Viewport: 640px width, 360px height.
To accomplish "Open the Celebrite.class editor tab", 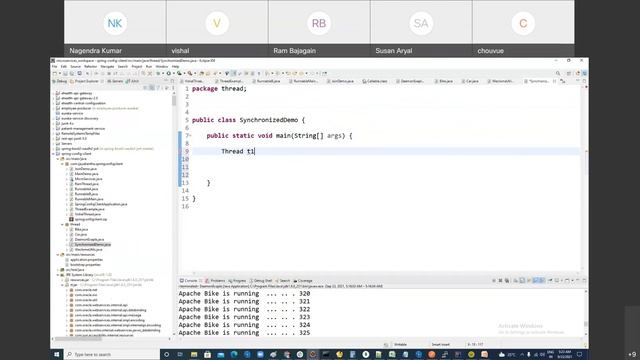I will [x=375, y=81].
